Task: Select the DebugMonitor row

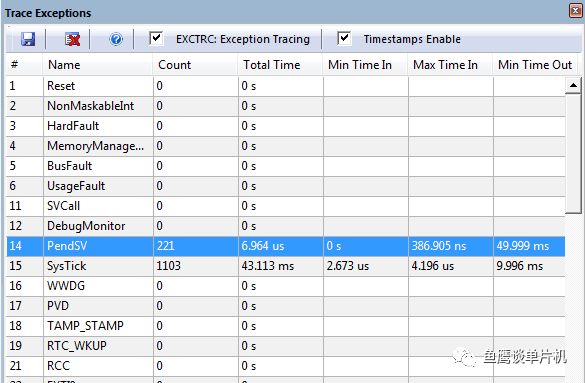Action: coord(286,226)
